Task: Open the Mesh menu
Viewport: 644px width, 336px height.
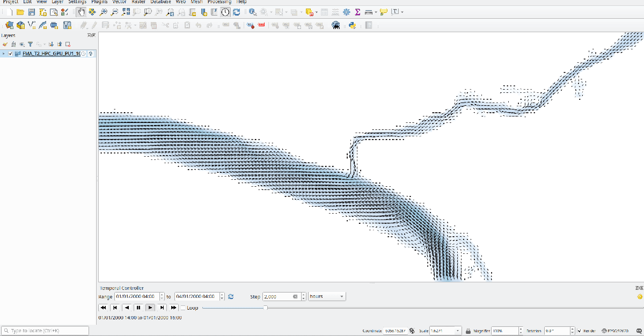Action: click(x=196, y=2)
